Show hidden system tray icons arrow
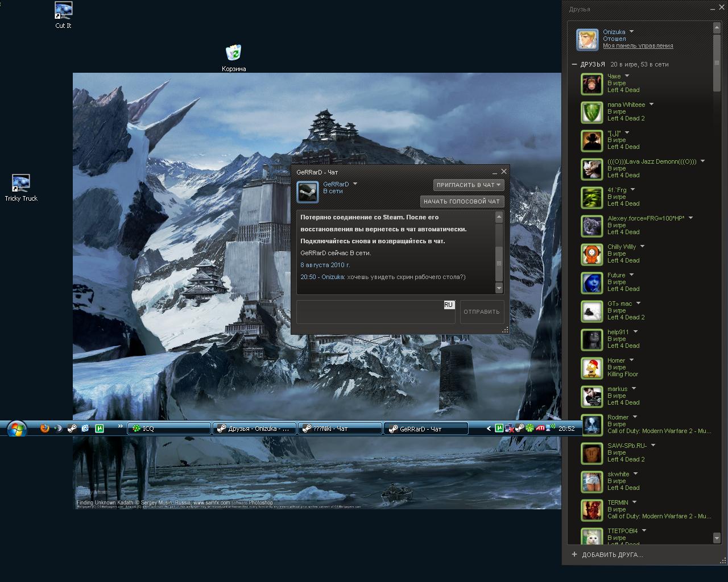This screenshot has width=728, height=582. tap(489, 429)
